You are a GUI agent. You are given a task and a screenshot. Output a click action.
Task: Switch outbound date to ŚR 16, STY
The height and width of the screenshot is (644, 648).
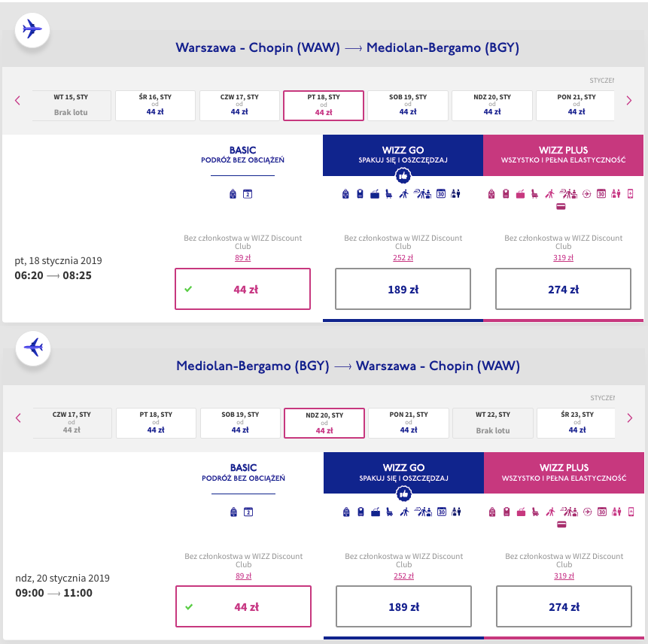(x=155, y=105)
